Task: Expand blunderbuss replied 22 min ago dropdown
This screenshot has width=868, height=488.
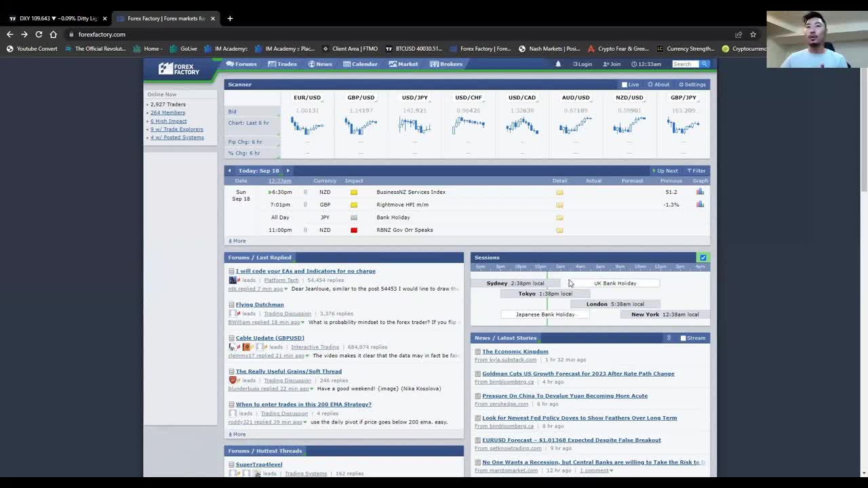Action: (311, 389)
